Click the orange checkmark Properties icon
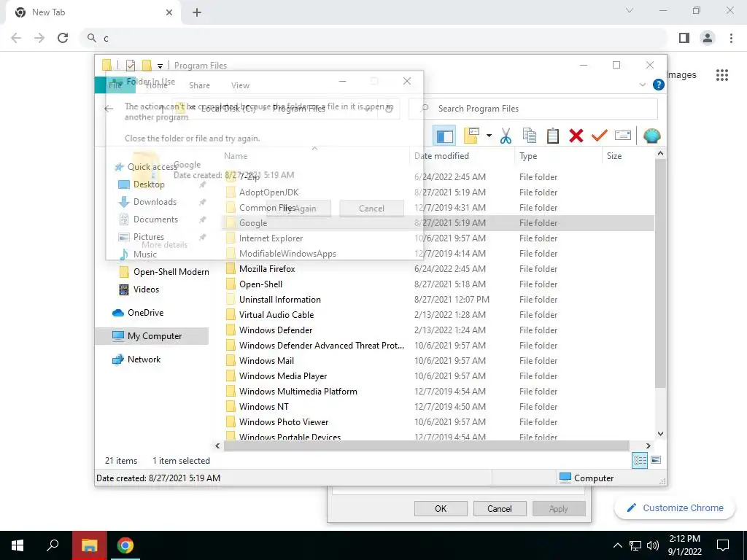Viewport: 747px width, 560px height. pos(600,136)
